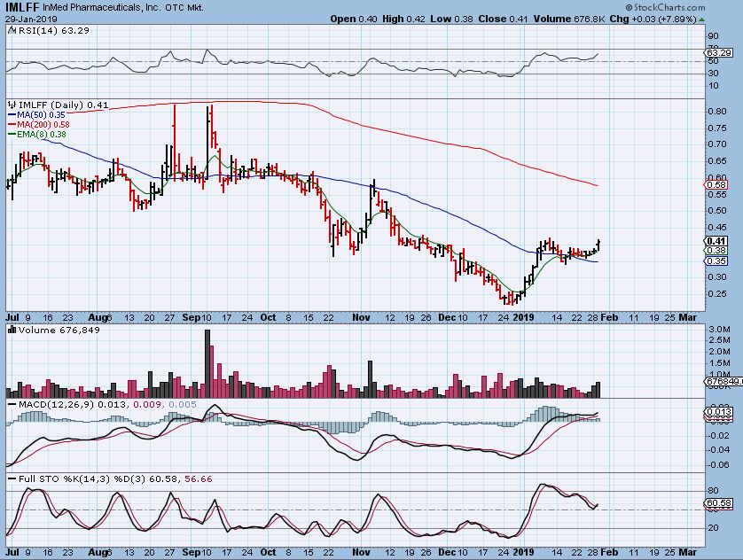Click the red 56.66 %D value
743x560 pixels.
point(199,479)
